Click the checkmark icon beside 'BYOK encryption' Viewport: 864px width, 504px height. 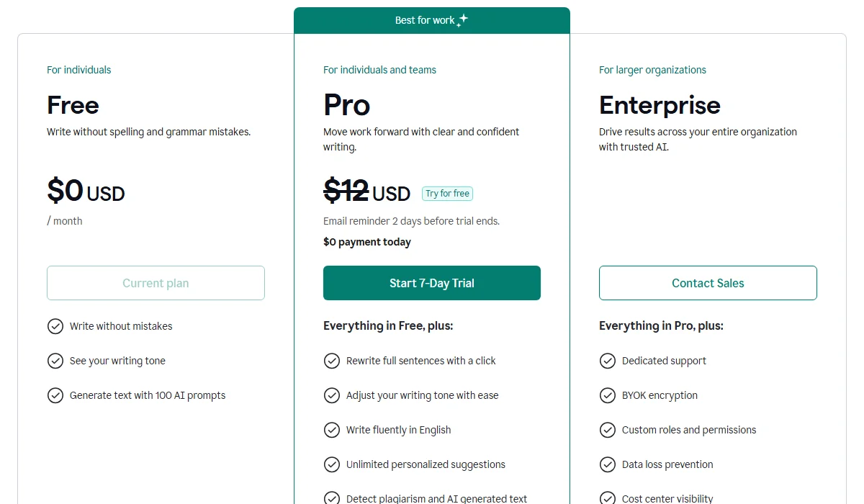point(608,395)
